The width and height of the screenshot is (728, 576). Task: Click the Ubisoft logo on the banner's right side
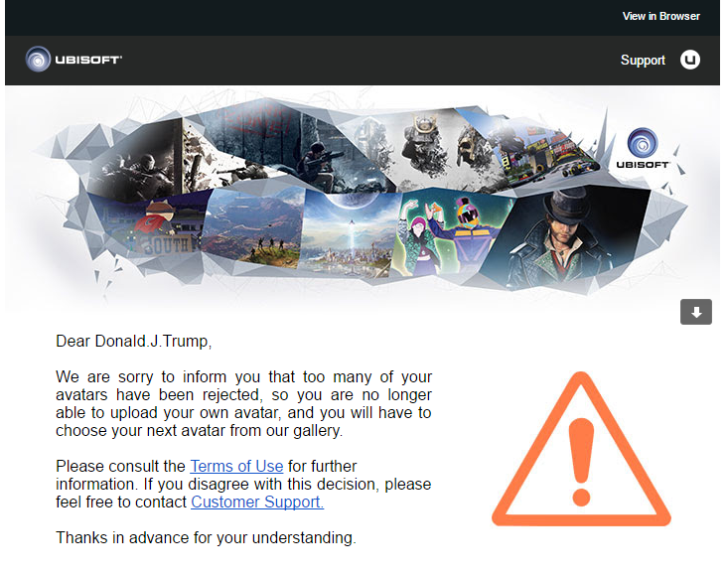pos(643,149)
